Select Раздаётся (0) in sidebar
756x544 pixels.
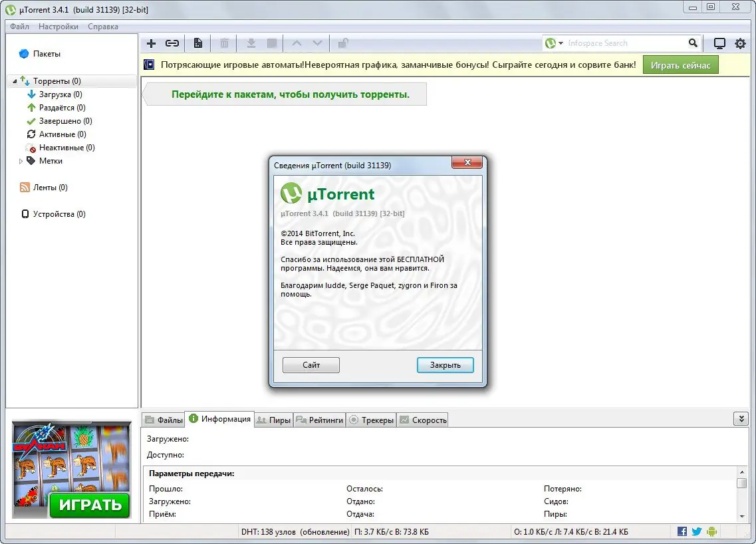click(x=62, y=108)
